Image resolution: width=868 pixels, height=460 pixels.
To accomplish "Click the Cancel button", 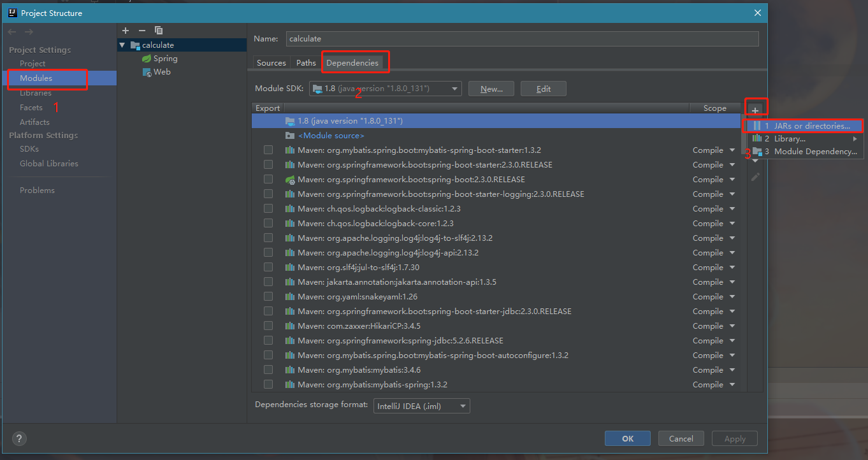I will (x=681, y=438).
